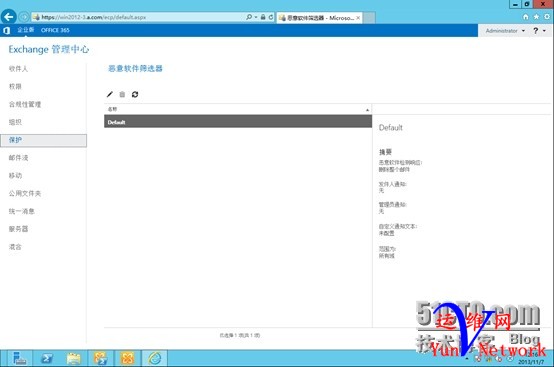Open the browser Home icon
Image resolution: width=554 pixels, height=367 pixels.
(526, 17)
